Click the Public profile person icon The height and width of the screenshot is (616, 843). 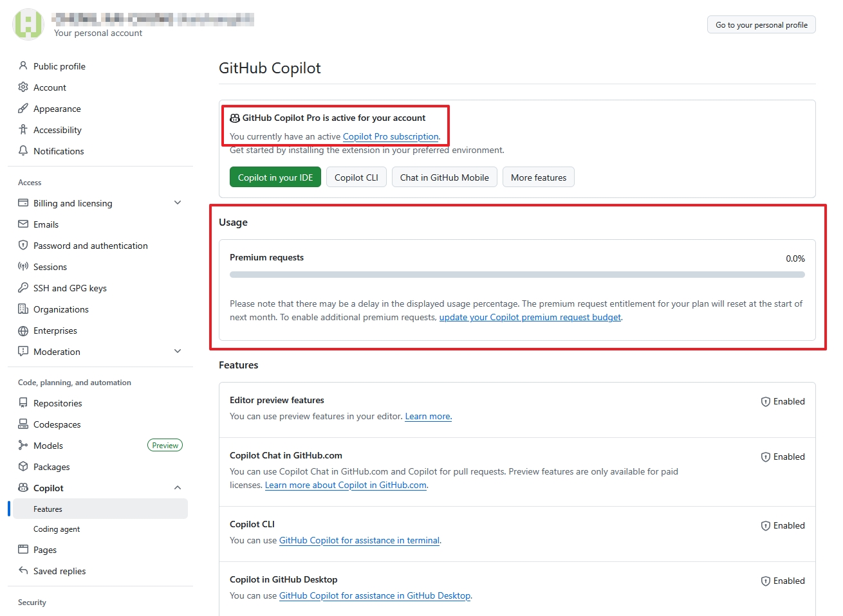click(23, 66)
